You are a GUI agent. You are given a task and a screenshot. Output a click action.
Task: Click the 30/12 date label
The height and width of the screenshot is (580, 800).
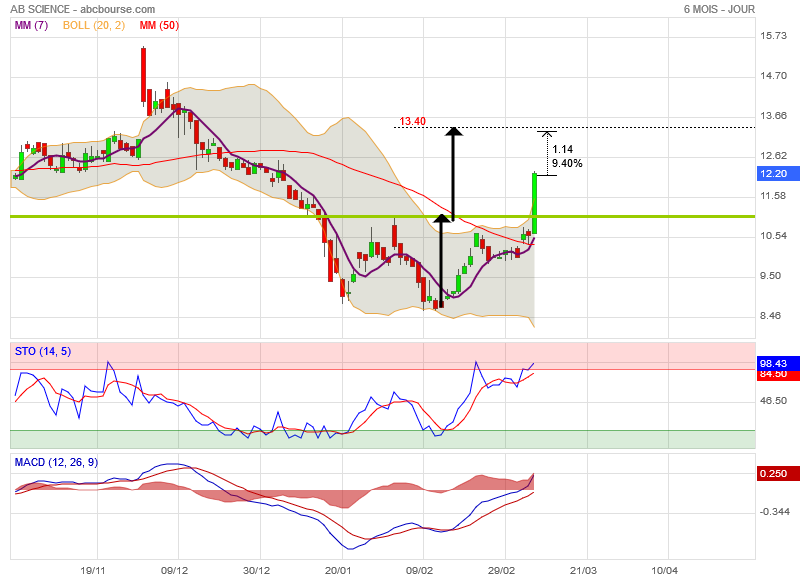click(x=256, y=570)
